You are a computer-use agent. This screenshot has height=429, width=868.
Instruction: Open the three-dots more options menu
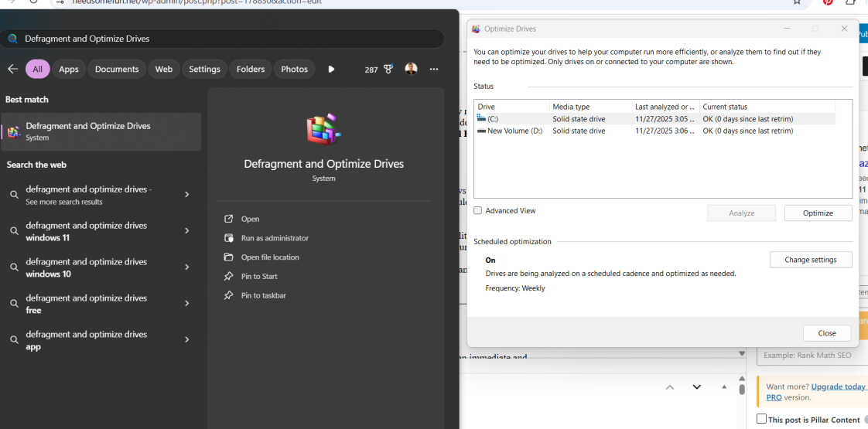(434, 69)
